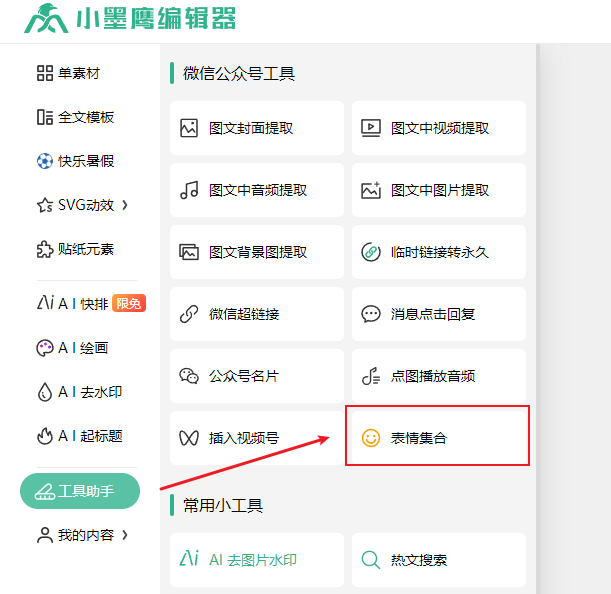Image resolution: width=611 pixels, height=594 pixels.
Task: Click the tool panel vertical scrollbar
Action: click(538, 319)
